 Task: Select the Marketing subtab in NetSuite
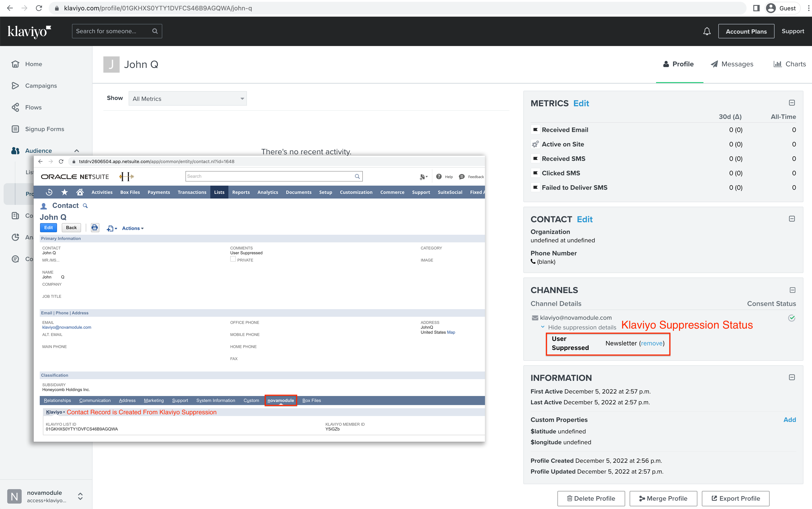[x=153, y=400]
